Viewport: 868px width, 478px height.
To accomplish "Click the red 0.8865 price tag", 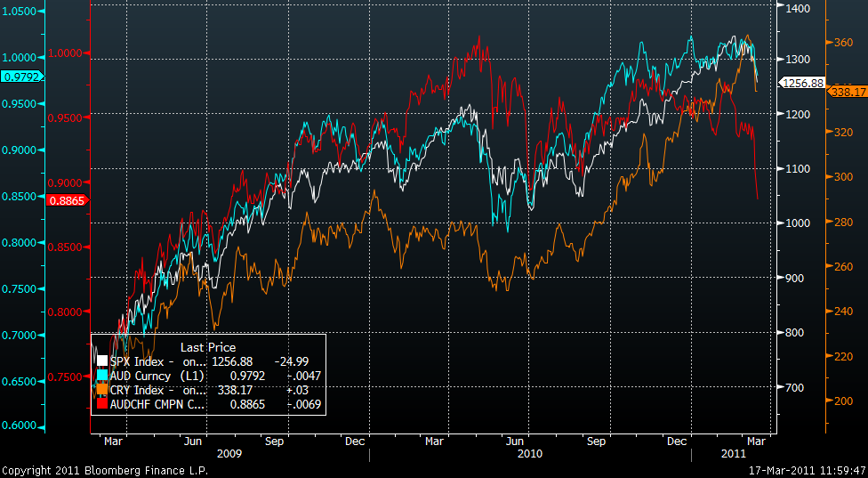I will point(66,201).
